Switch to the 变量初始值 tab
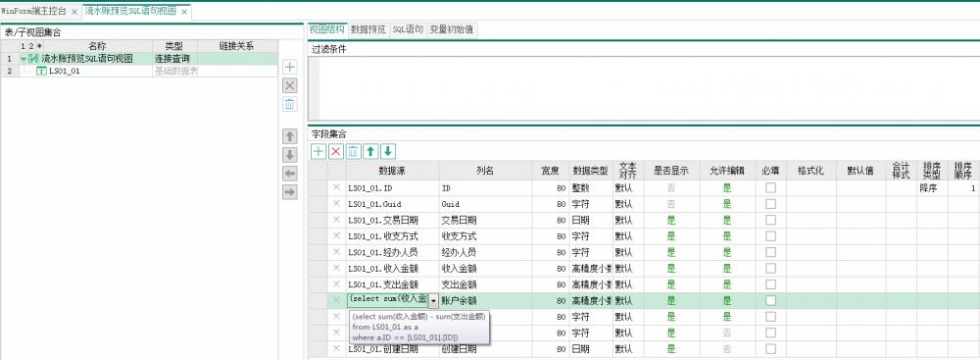 [x=453, y=29]
